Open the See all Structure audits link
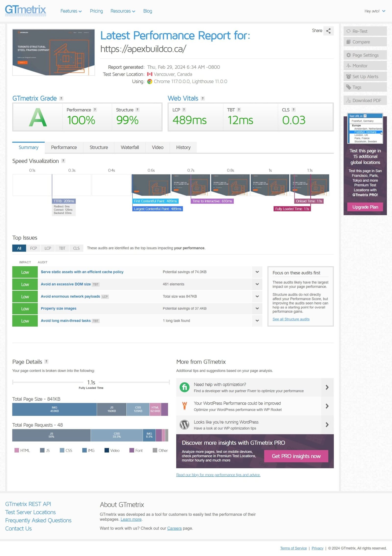The width and height of the screenshot is (392, 556). tap(291, 319)
